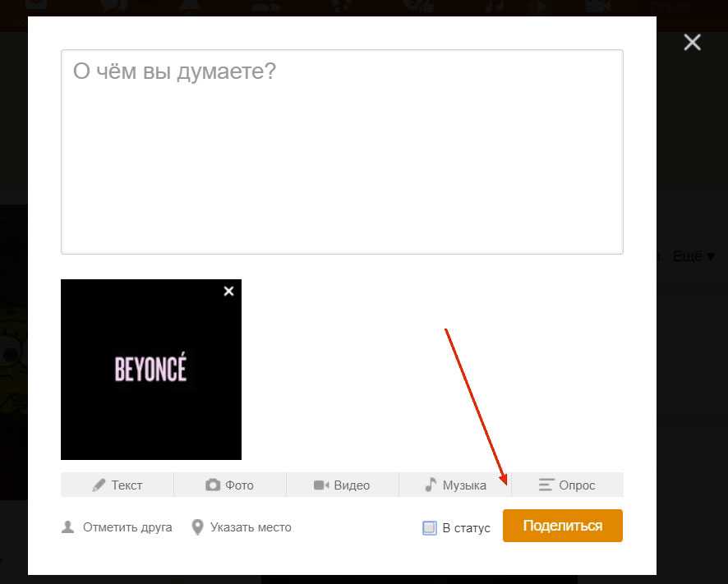Close the post dialog with the X
This screenshot has width=728, height=584.
[x=692, y=43]
